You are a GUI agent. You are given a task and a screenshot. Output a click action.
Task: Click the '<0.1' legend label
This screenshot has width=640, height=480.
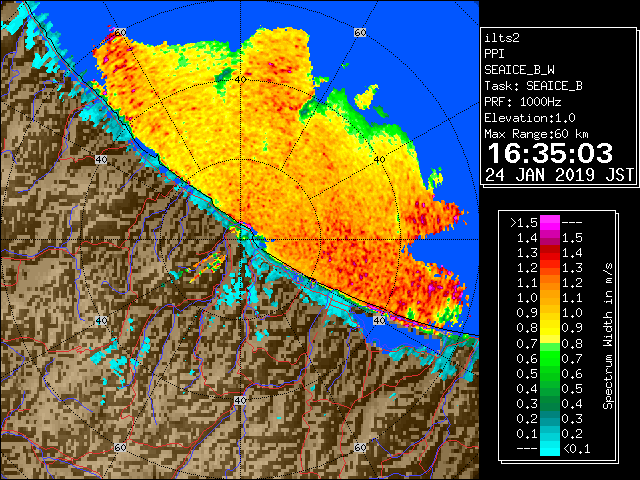(576, 449)
